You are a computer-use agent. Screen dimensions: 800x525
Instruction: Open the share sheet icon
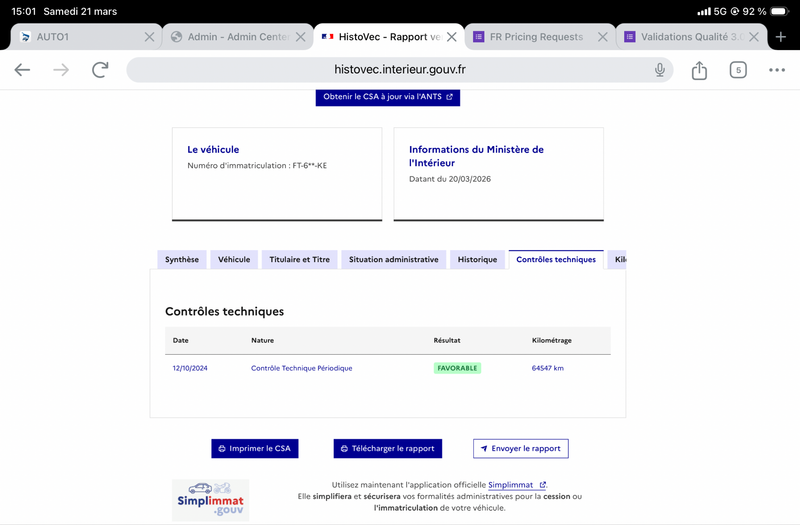699,70
